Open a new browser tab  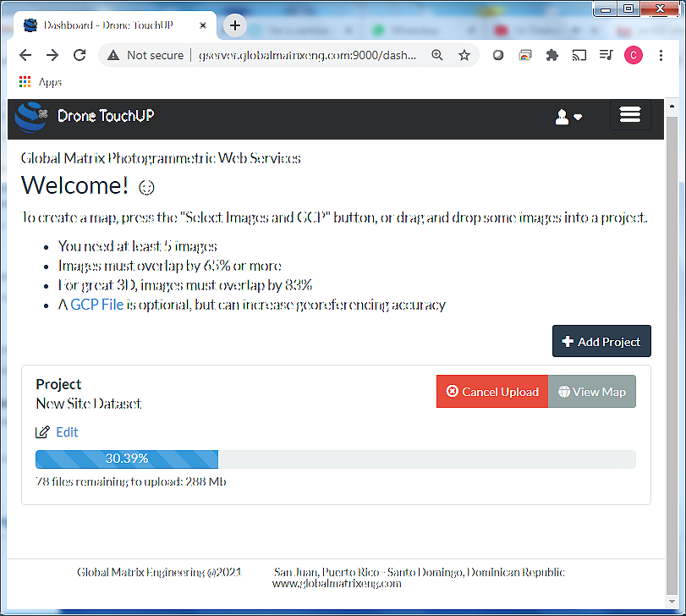coord(235,25)
